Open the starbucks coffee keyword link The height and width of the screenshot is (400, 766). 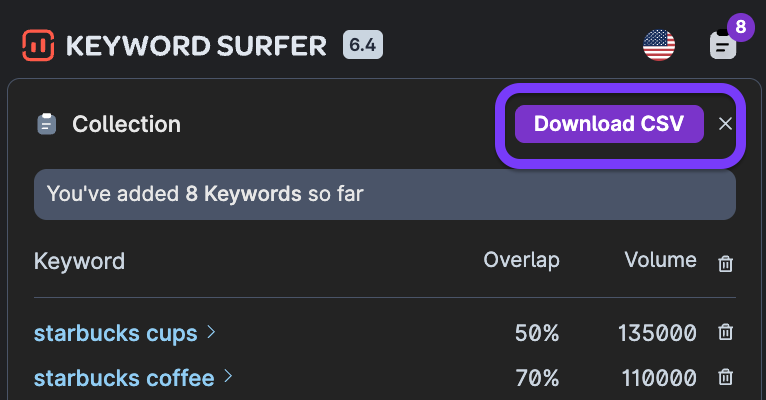click(x=124, y=378)
